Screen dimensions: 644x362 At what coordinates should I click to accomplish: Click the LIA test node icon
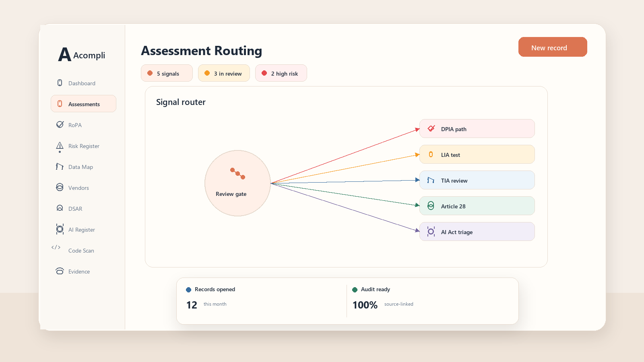tap(431, 154)
